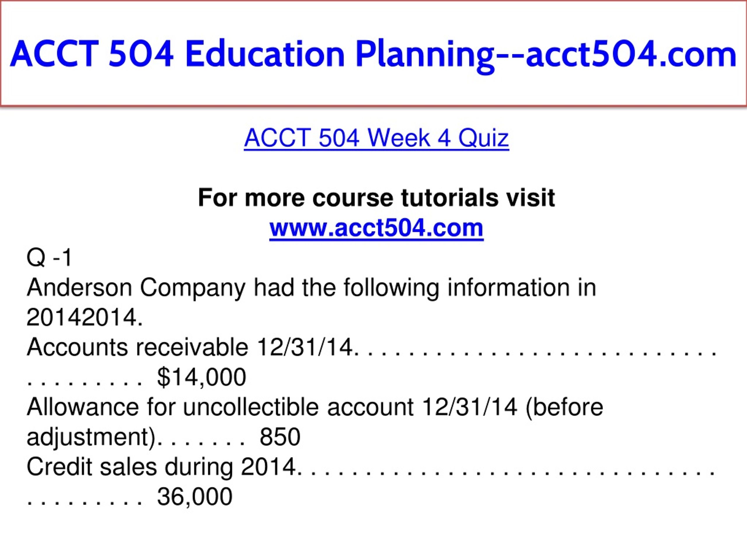
Task: Select the '20142014.' text line
Action: point(84,317)
